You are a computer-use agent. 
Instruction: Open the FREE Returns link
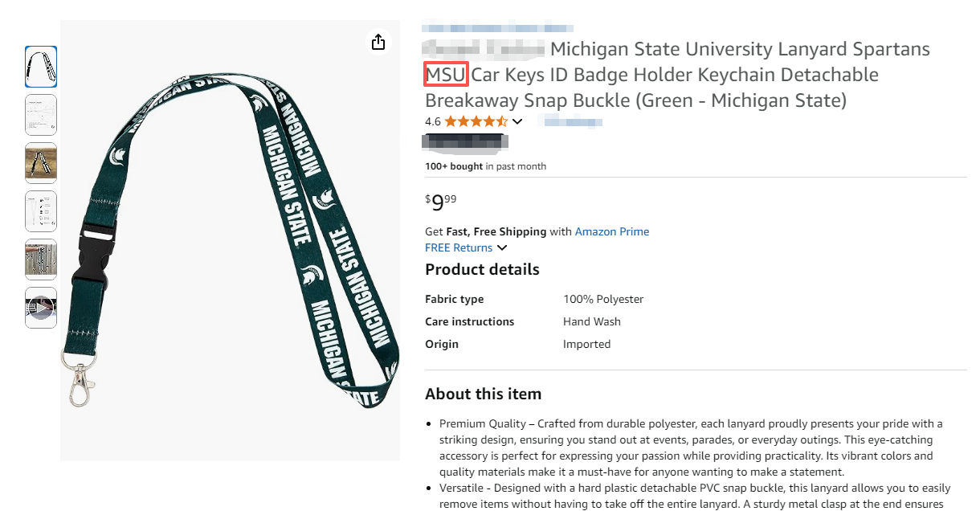[x=459, y=247]
